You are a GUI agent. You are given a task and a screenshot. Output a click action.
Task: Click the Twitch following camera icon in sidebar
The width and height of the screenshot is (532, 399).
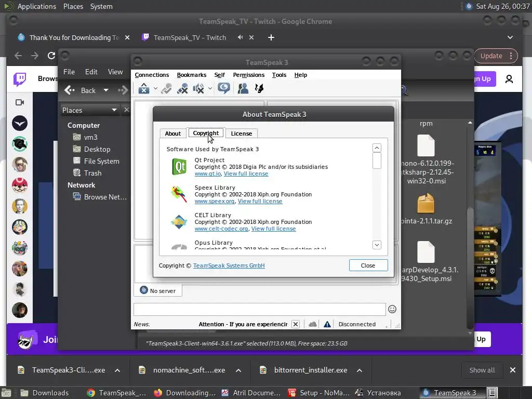click(x=20, y=102)
